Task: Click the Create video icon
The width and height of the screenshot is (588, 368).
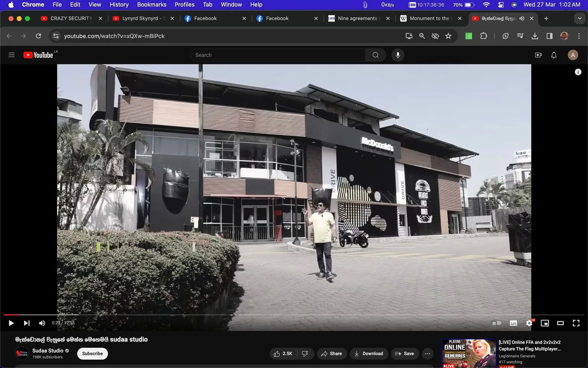Action: 538,55
